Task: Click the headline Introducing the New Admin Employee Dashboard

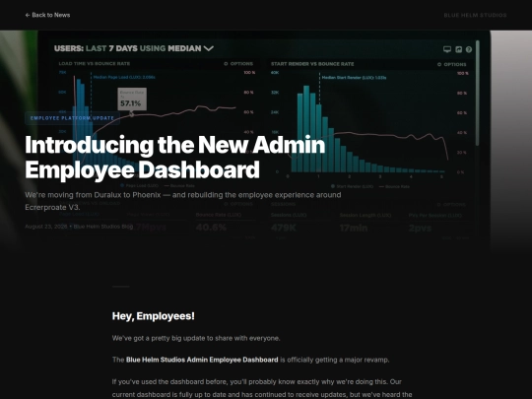Action: click(175, 157)
